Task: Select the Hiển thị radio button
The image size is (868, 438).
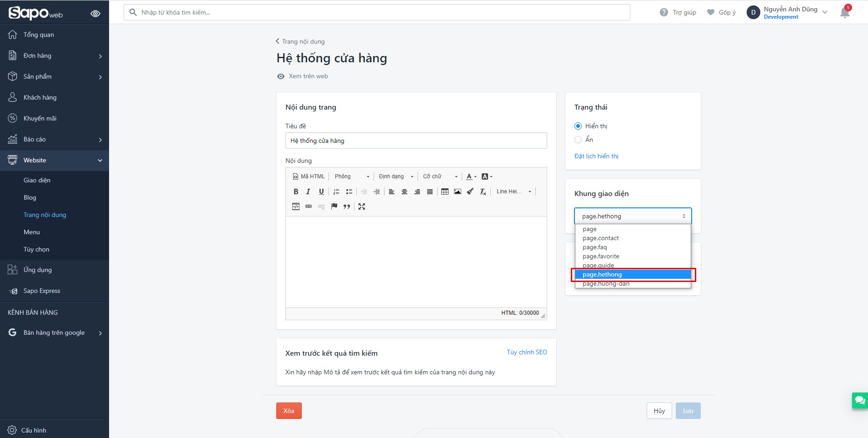Action: coord(578,126)
